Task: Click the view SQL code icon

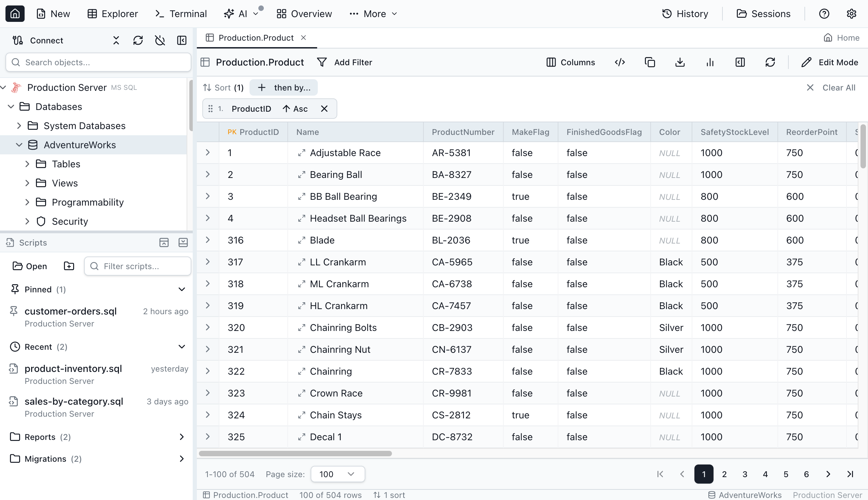Action: click(620, 62)
